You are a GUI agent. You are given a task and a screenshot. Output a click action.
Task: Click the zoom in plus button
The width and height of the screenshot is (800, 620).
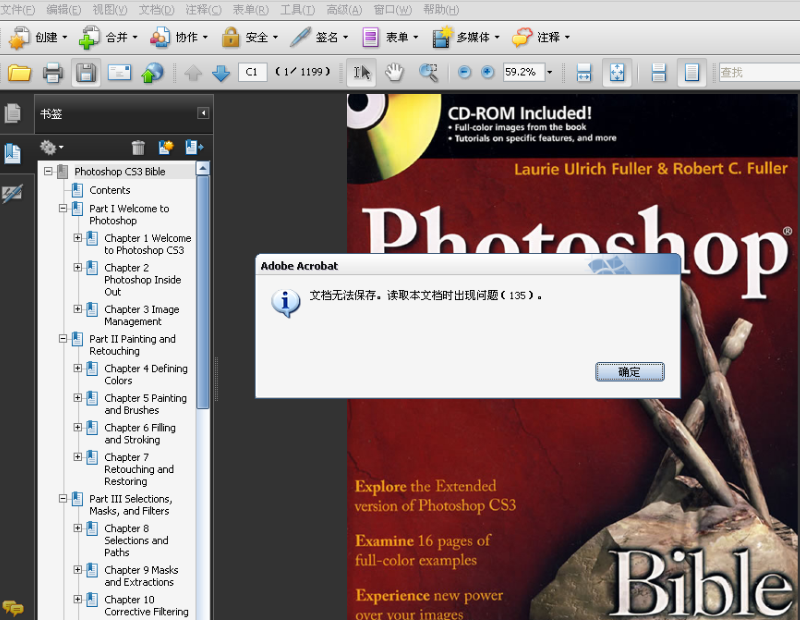(487, 72)
